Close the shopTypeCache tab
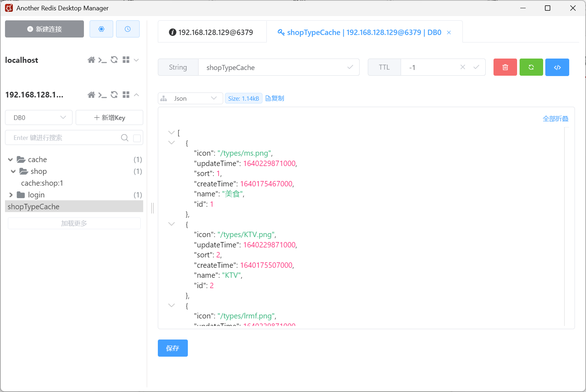 [x=449, y=32]
